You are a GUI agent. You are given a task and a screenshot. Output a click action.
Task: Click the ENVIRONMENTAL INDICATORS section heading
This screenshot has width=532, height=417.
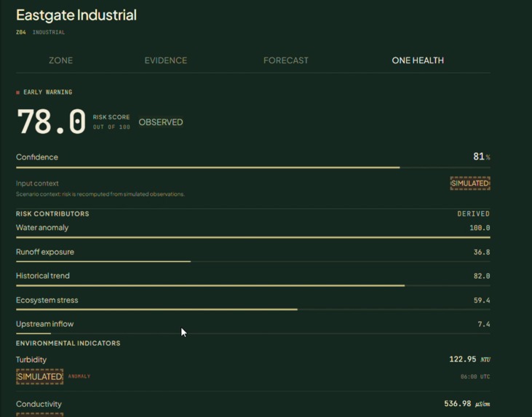[x=68, y=343]
